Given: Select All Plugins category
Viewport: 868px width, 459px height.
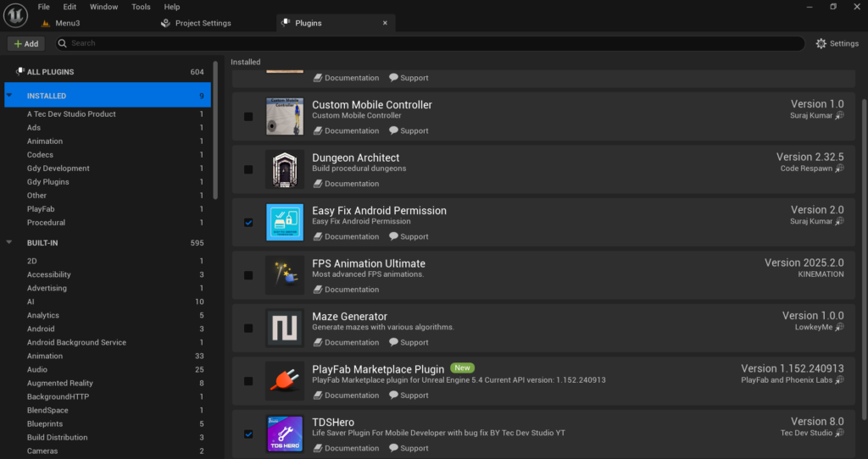Looking at the screenshot, I should click(x=108, y=72).
